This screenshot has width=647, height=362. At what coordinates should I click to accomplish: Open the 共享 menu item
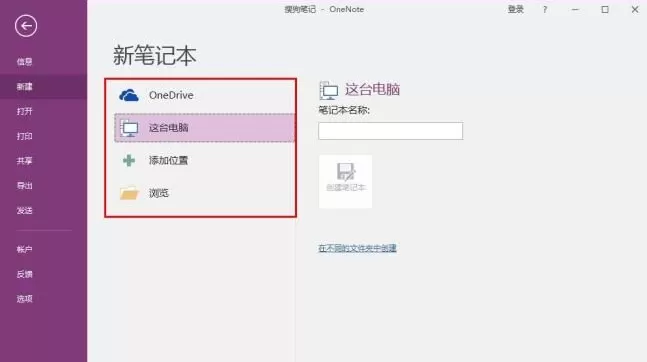tap(24, 161)
